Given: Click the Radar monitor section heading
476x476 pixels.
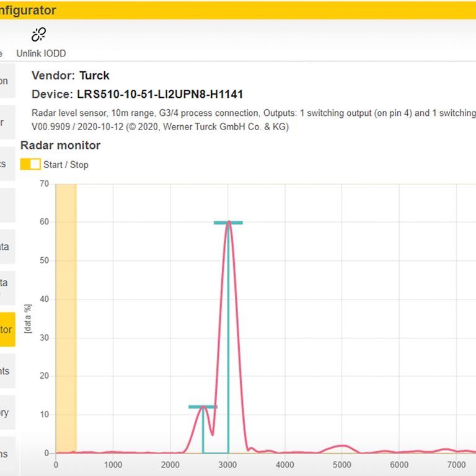Looking at the screenshot, I should 60,146.
